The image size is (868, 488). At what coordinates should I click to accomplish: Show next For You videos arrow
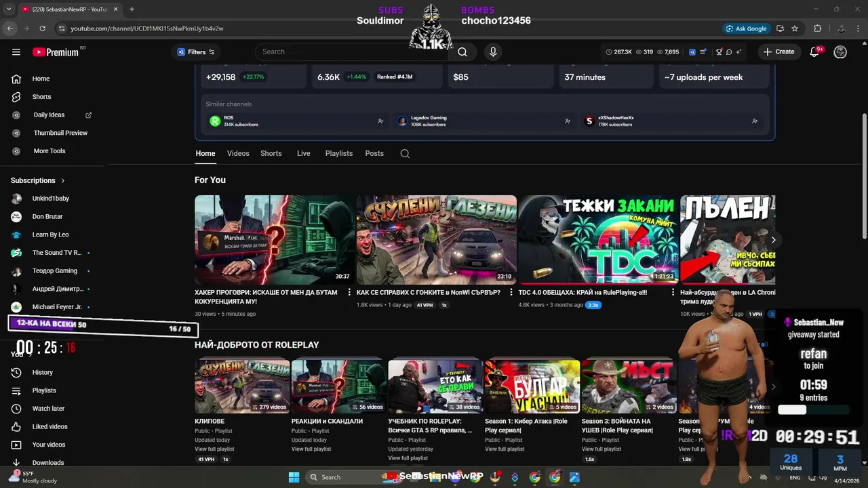(x=773, y=240)
